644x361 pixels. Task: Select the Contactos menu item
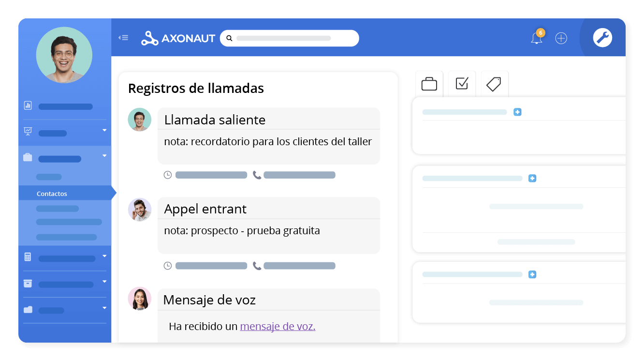tap(52, 193)
